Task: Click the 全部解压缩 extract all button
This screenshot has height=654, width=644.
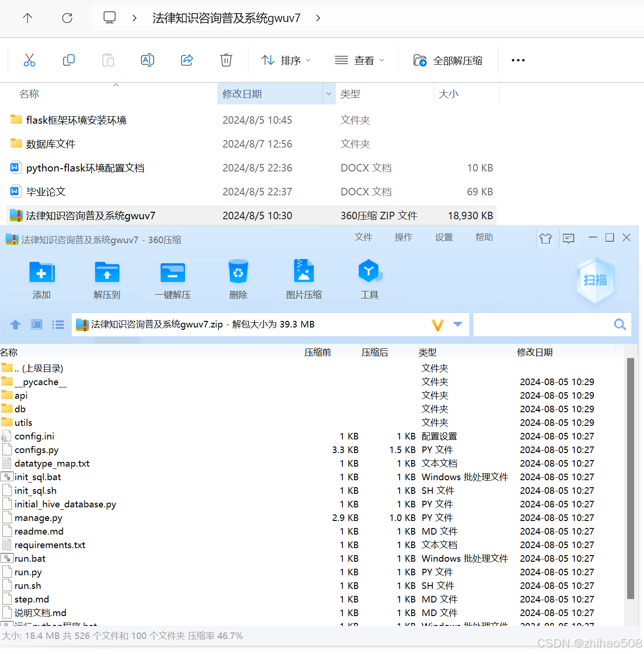Action: [448, 60]
